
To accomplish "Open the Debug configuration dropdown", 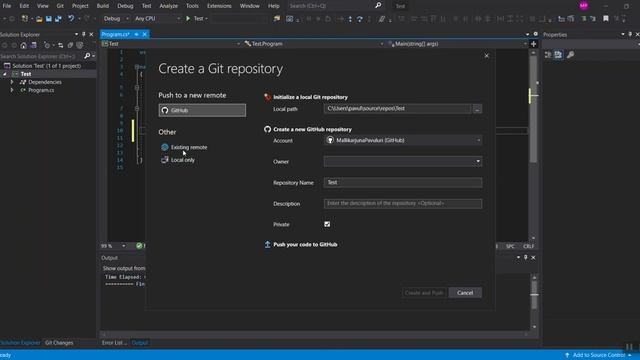I will pos(116,18).
